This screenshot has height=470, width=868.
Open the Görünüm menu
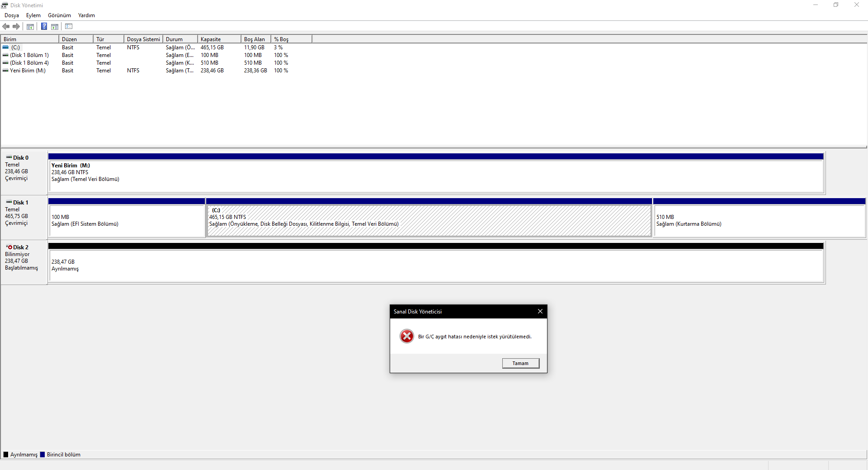(x=59, y=15)
